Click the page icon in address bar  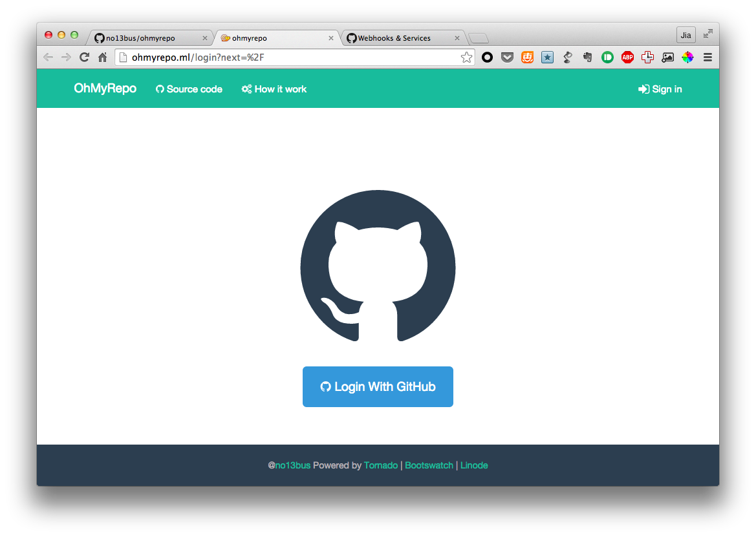123,58
